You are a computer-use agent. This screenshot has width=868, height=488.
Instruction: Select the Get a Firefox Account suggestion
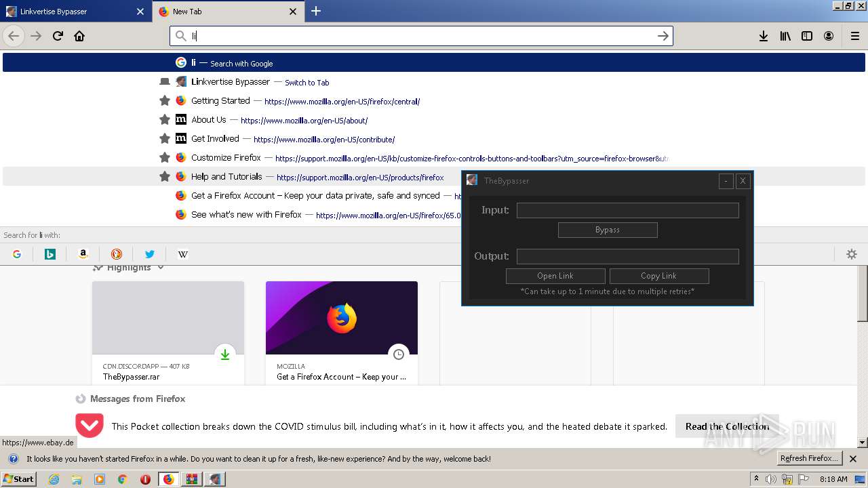[233, 195]
